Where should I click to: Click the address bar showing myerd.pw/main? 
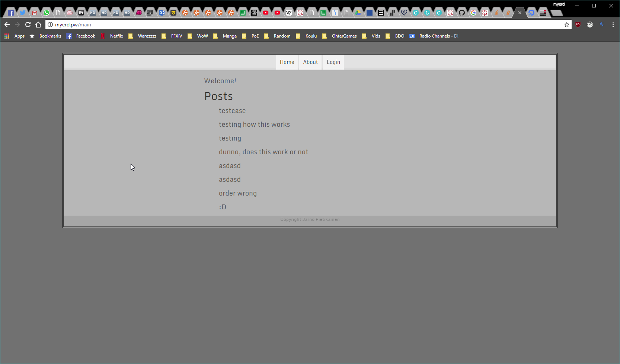pyautogui.click(x=298, y=25)
